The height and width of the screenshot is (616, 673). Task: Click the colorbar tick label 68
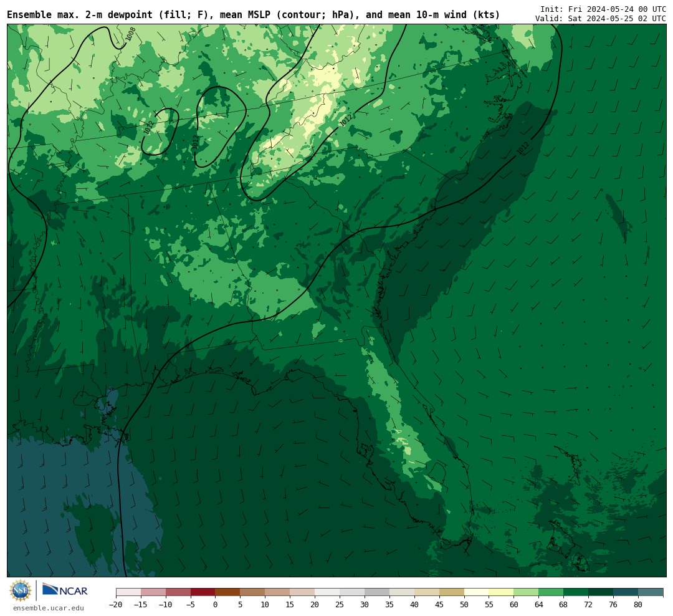point(564,604)
